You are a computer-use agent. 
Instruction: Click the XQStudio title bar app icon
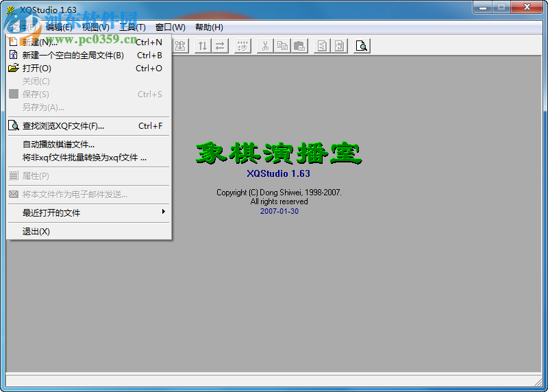click(x=12, y=10)
